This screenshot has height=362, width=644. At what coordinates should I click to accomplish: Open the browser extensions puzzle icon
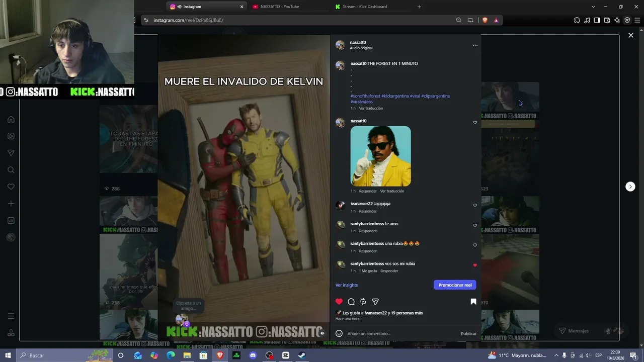click(x=577, y=20)
